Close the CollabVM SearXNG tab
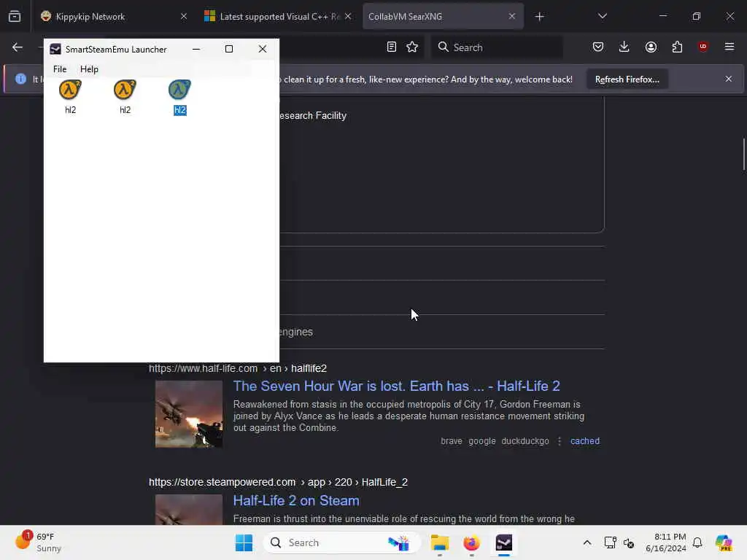This screenshot has width=747, height=560. pyautogui.click(x=511, y=16)
